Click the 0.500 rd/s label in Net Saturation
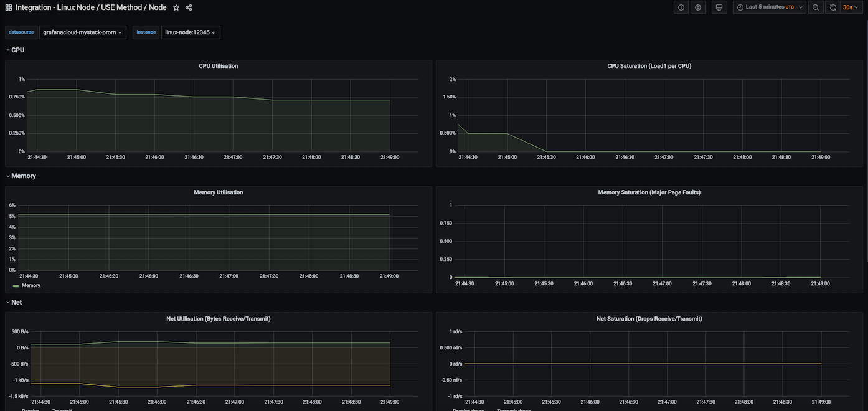The width and height of the screenshot is (868, 411). [x=451, y=348]
